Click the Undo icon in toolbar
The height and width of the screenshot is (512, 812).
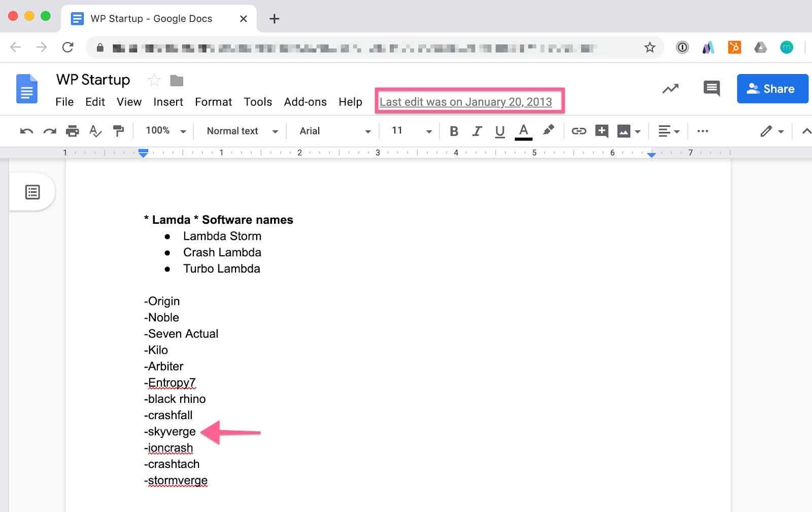(x=26, y=131)
